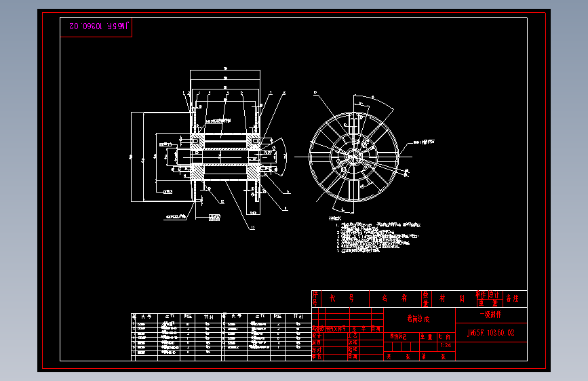This screenshot has height=381, width=588.
Task: Click balloon number 8 at the upper right of the section view
Action: (x=284, y=93)
